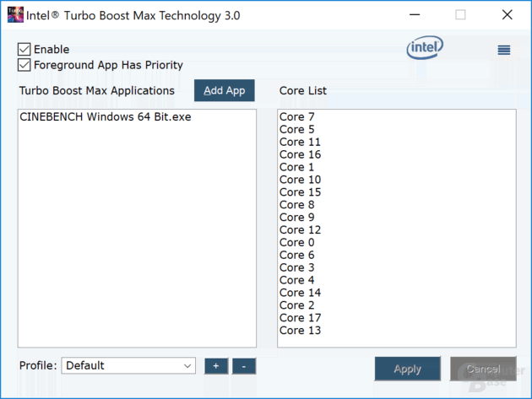Screen dimensions: 532x399
Task: Select Core 17 in Core List
Action: pyautogui.click(x=397, y=318)
